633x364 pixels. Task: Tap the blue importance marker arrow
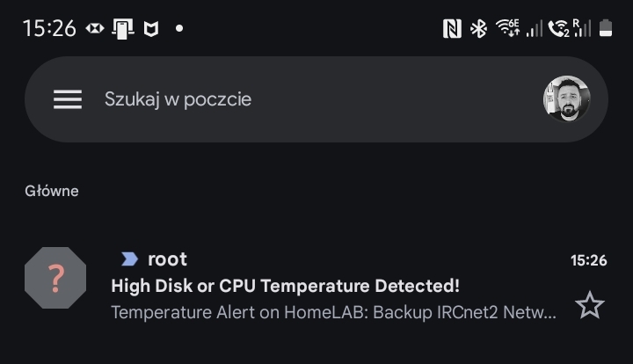point(129,259)
